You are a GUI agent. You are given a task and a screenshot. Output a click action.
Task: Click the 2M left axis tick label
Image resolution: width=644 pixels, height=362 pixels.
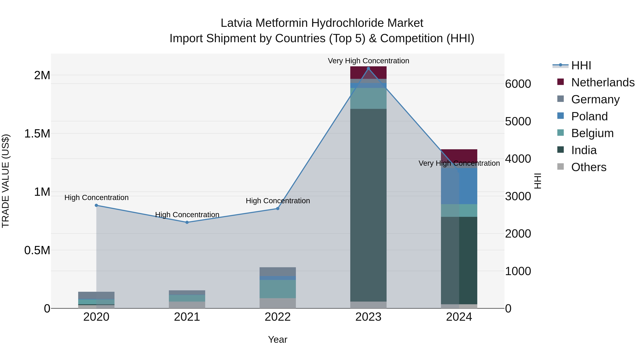point(42,75)
